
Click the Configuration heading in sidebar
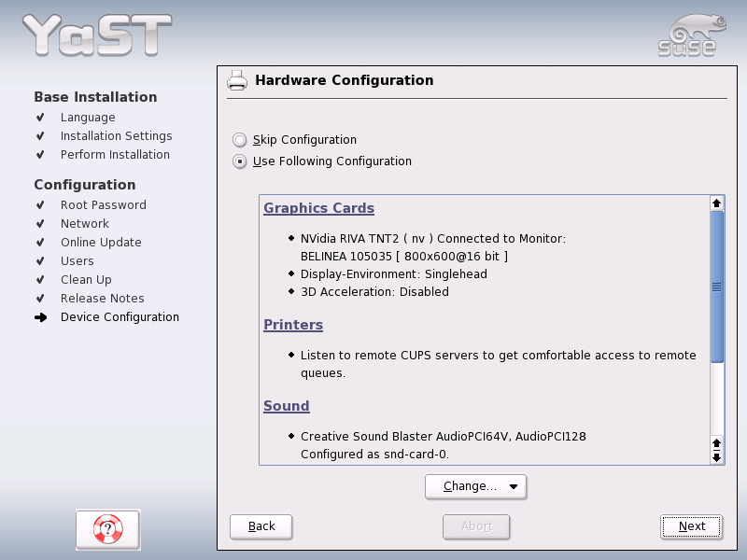85,185
